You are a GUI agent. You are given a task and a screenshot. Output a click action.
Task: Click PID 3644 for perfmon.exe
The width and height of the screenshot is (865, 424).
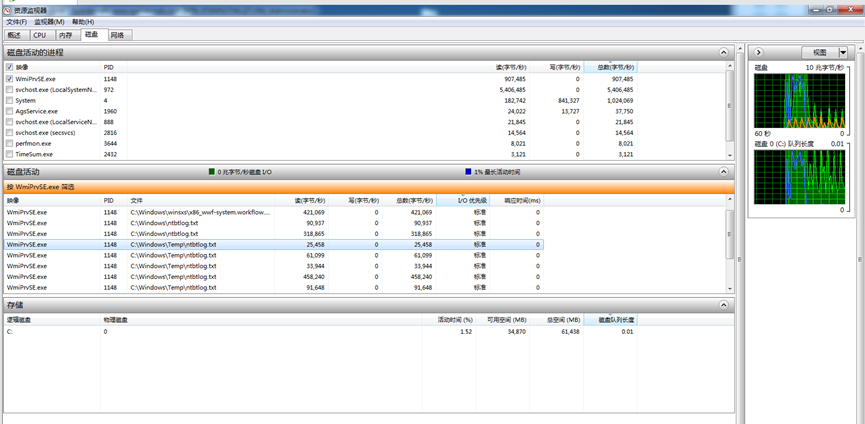pos(109,143)
